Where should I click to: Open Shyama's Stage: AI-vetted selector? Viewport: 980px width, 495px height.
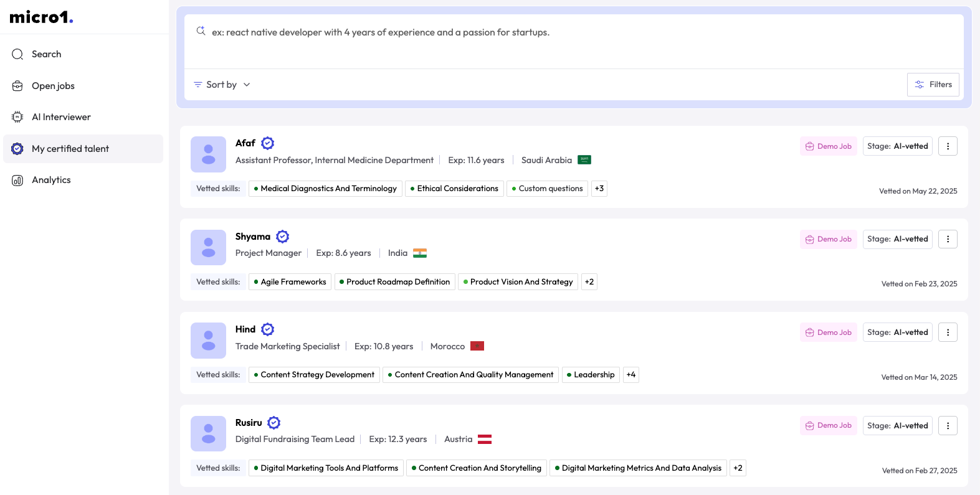point(898,239)
